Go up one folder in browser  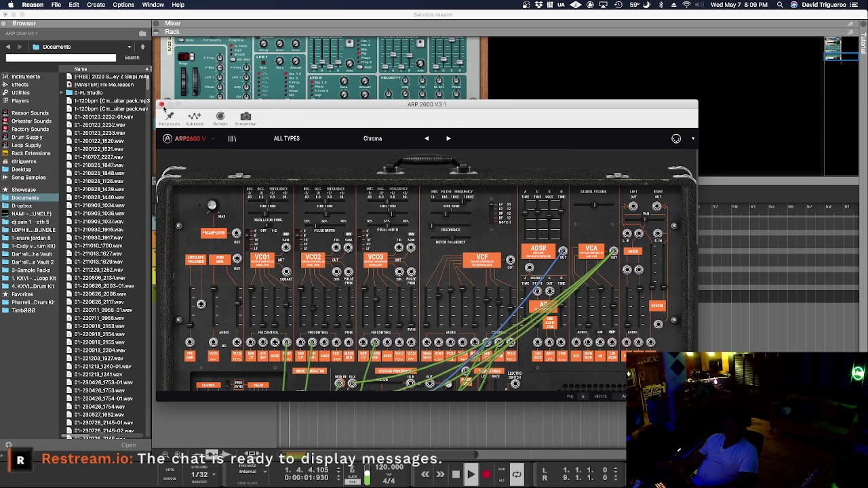(x=142, y=47)
